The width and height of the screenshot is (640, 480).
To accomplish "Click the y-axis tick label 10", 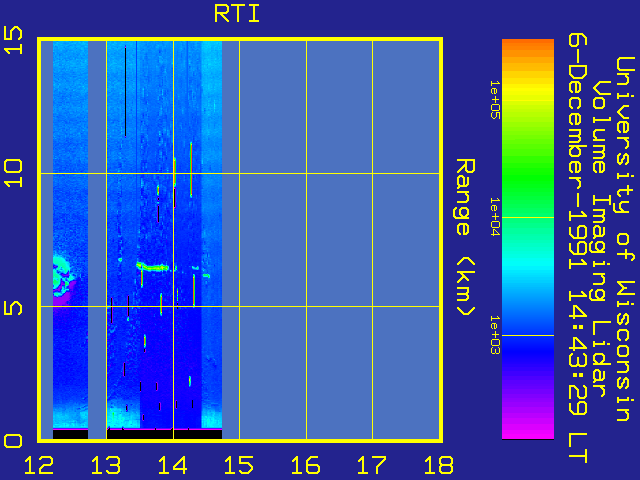I will tap(13, 173).
